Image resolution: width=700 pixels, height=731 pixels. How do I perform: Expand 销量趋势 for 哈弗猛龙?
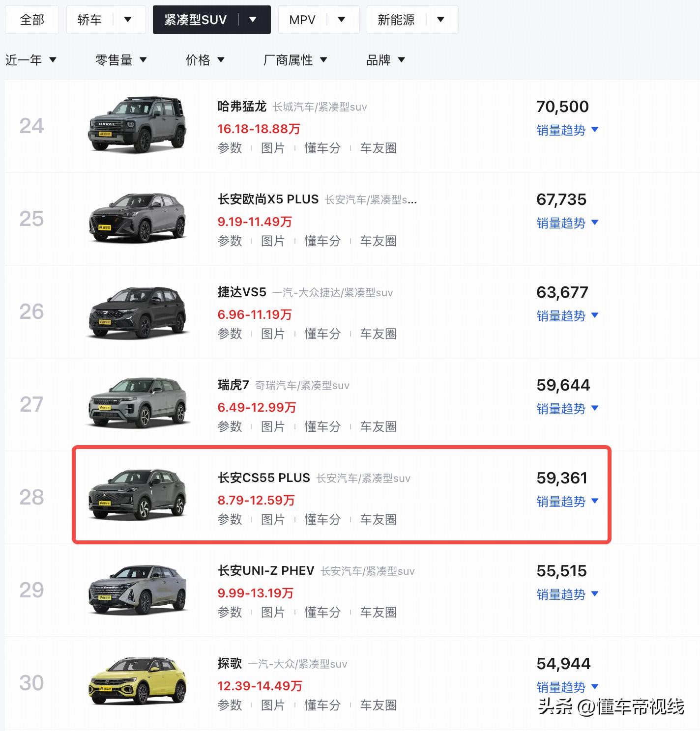[567, 130]
